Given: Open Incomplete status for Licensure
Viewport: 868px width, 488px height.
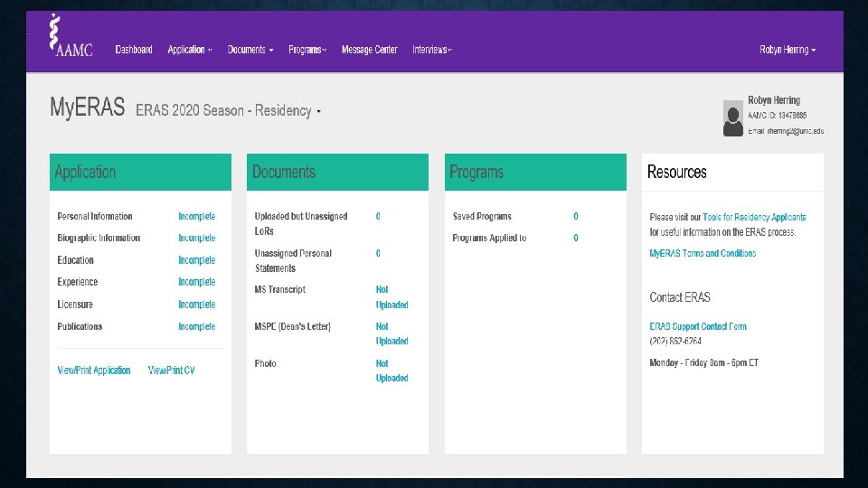Looking at the screenshot, I should click(196, 305).
